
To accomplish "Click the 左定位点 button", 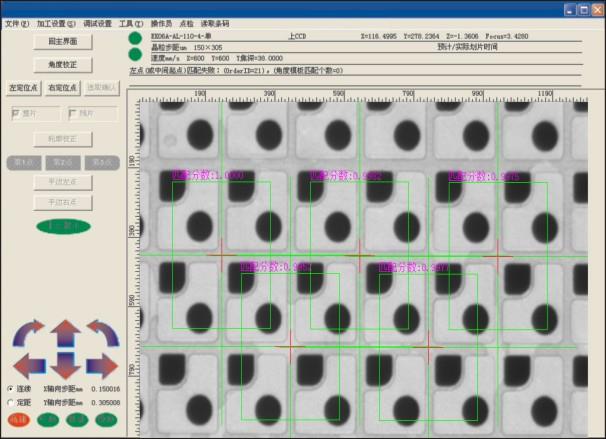I will pos(23,88).
